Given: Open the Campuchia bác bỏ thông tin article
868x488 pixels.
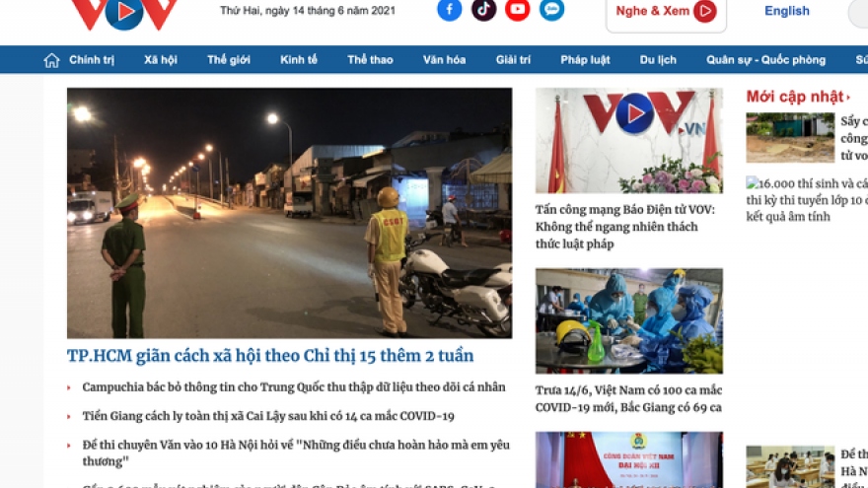Looking at the screenshot, I should click(294, 387).
